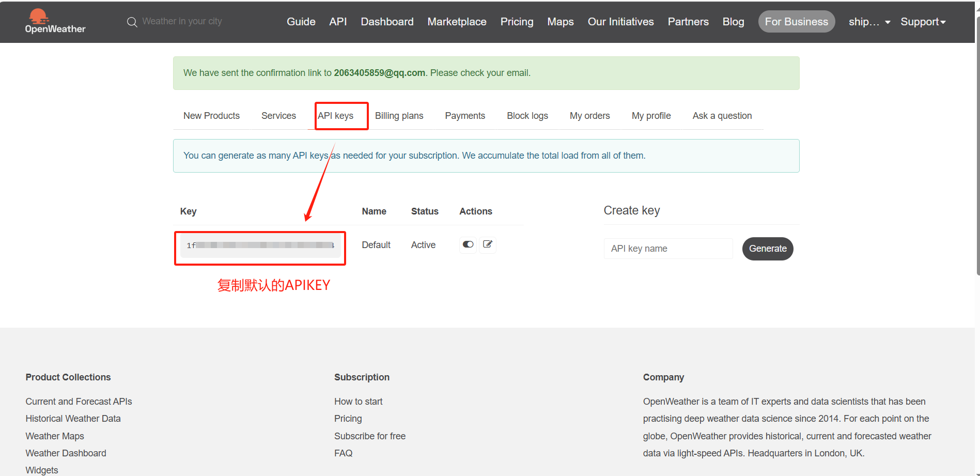Viewport: 980px width, 476px height.
Task: Click the For Business button
Action: [x=796, y=22]
